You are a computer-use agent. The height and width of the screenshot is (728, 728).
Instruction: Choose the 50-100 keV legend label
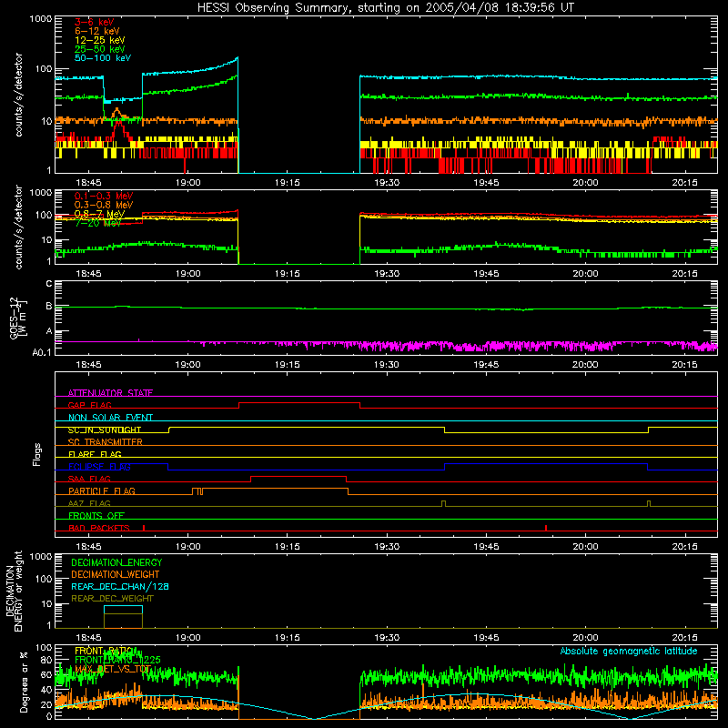(x=103, y=58)
